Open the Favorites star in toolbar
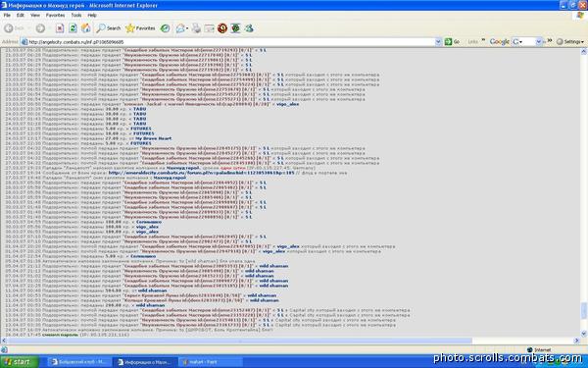 pyautogui.click(x=140, y=28)
